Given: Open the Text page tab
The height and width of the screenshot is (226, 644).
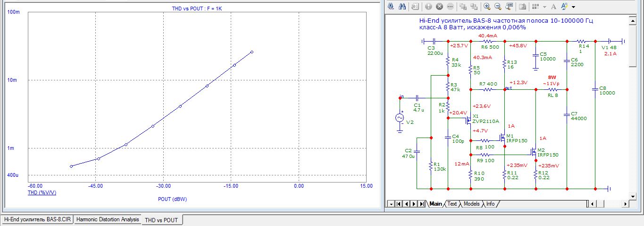Looking at the screenshot, I should (452, 204).
